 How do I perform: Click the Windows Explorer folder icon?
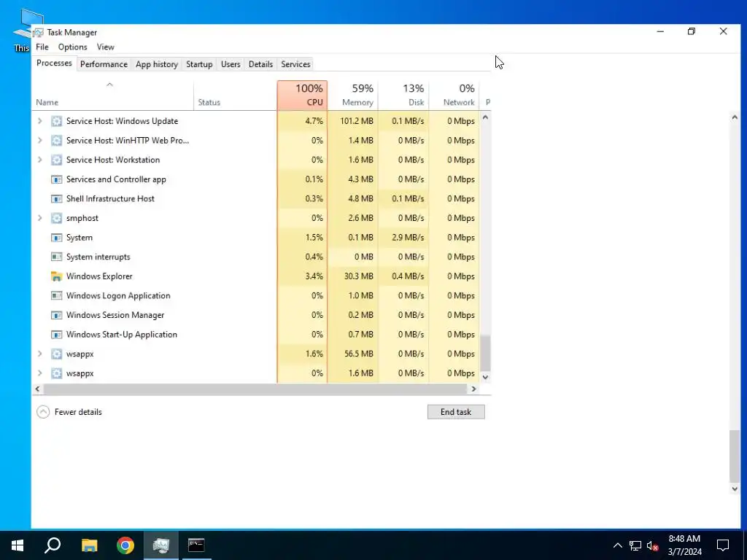[x=56, y=276]
